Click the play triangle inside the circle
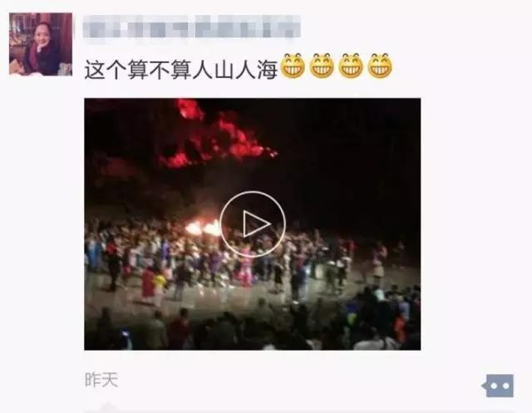 tap(256, 224)
